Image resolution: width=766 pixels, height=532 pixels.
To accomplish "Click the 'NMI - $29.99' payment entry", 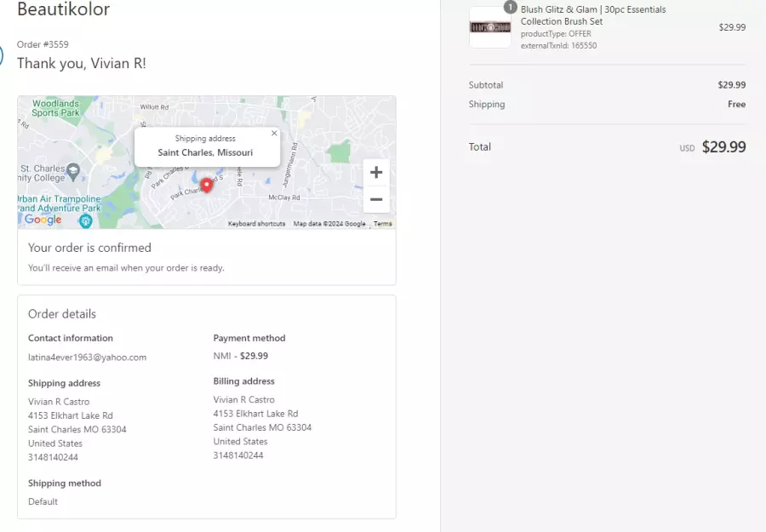I will coord(241,356).
